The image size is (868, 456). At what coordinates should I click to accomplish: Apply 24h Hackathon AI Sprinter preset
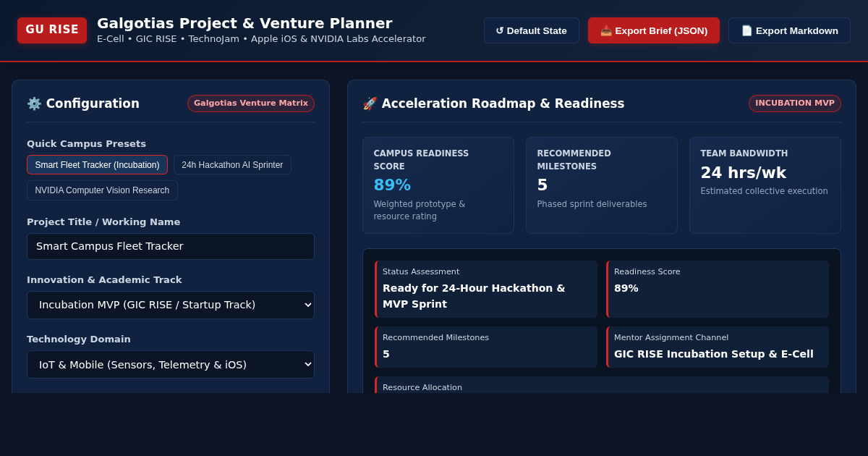click(232, 165)
